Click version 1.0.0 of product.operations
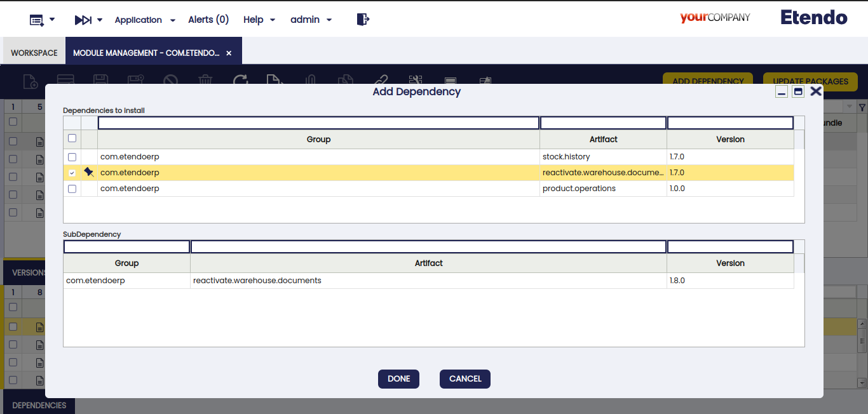This screenshot has width=868, height=414. click(x=730, y=189)
